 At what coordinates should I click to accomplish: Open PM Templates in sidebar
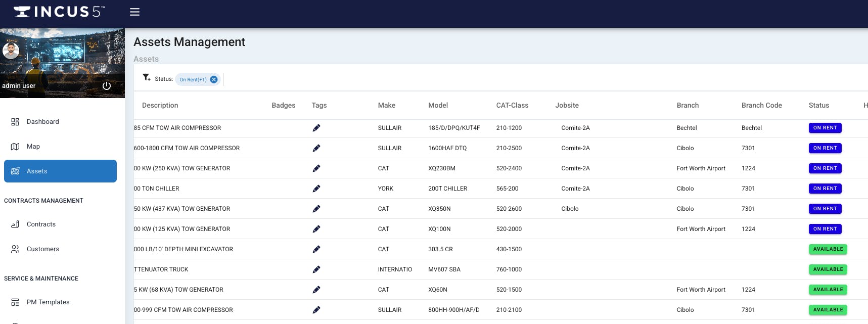click(x=48, y=302)
